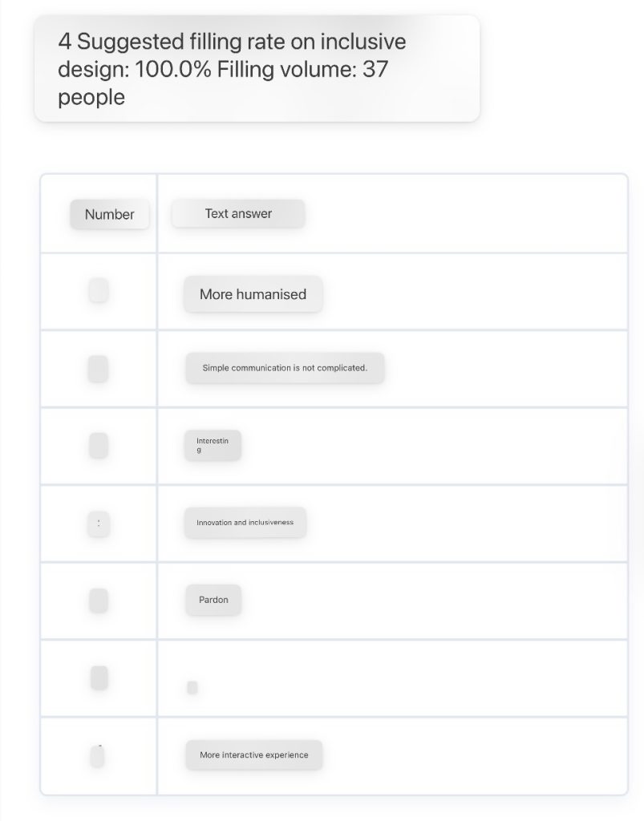Click the 'Filling volume: 37' heading text
644x821 pixels.
(302, 69)
